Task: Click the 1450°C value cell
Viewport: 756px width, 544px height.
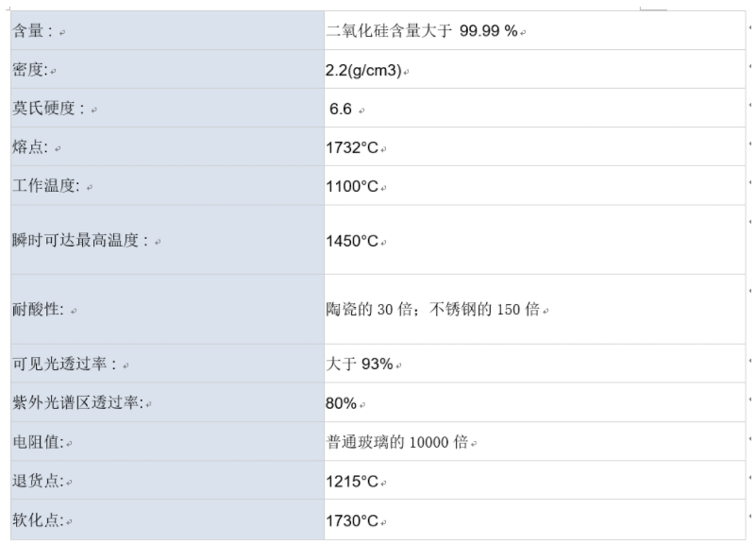Action: tap(535, 240)
